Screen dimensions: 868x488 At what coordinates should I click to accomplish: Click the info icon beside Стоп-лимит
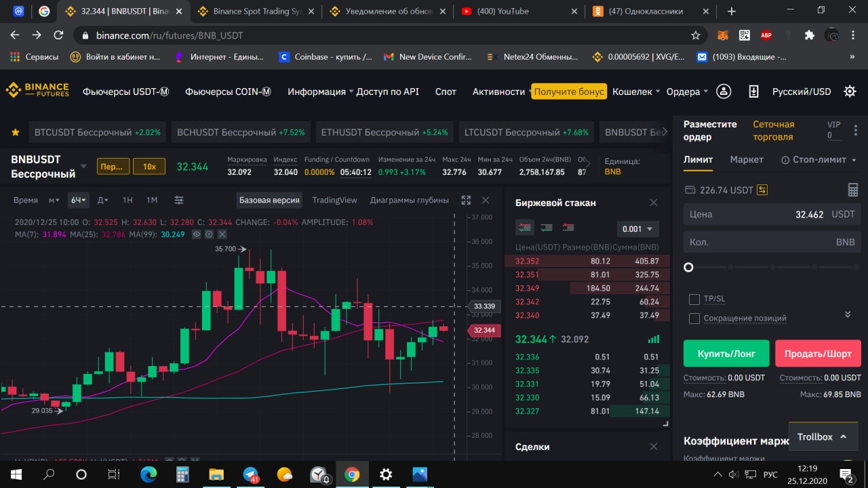pyautogui.click(x=785, y=160)
